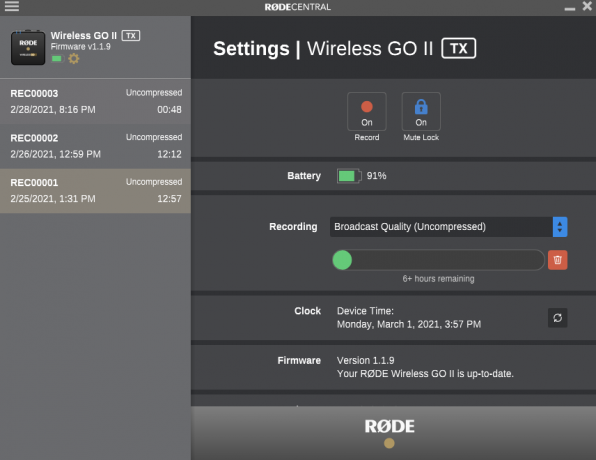The height and width of the screenshot is (460, 596).
Task: Select recording REC00002
Action: [x=95, y=146]
